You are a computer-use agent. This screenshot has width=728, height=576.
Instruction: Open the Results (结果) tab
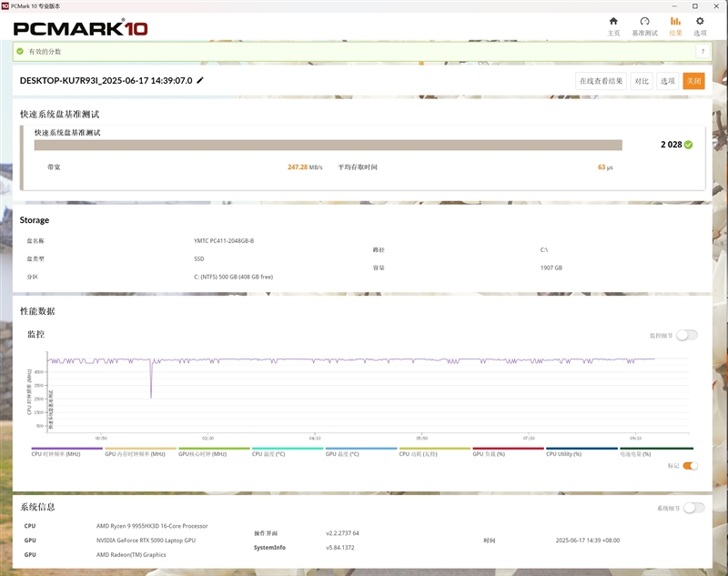coord(675,26)
